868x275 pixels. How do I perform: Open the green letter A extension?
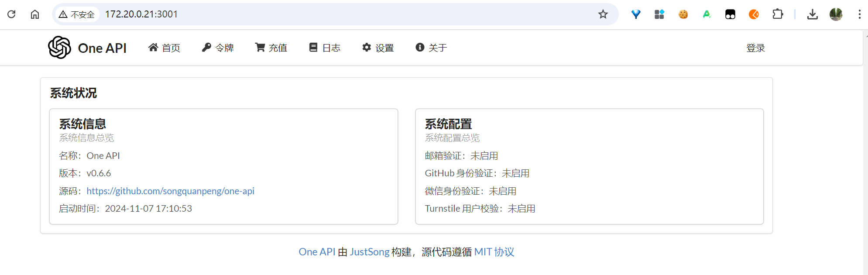707,14
